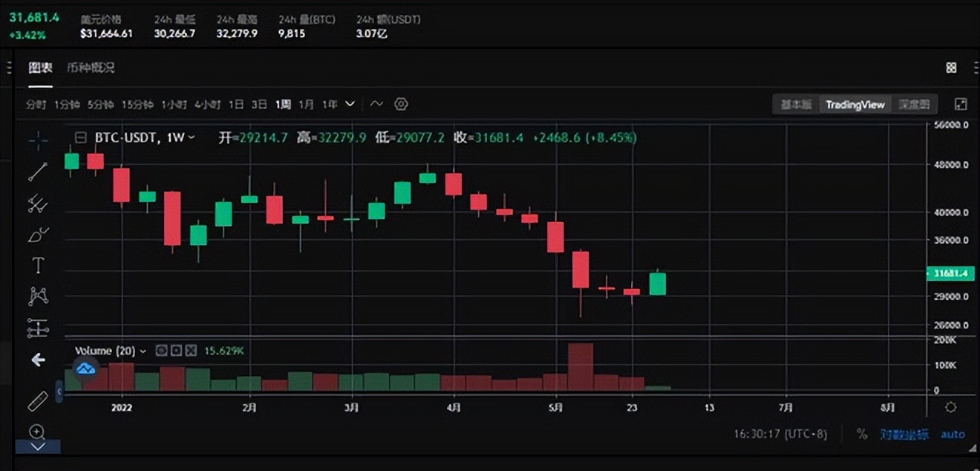Open the extra timeframes dropdown arrow
The width and height of the screenshot is (980, 471).
[349, 104]
